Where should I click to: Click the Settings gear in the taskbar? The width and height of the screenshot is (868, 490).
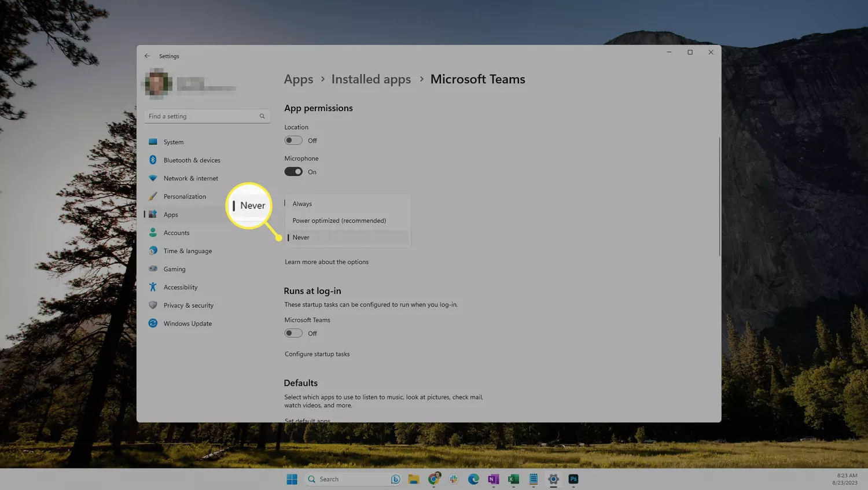click(x=553, y=479)
